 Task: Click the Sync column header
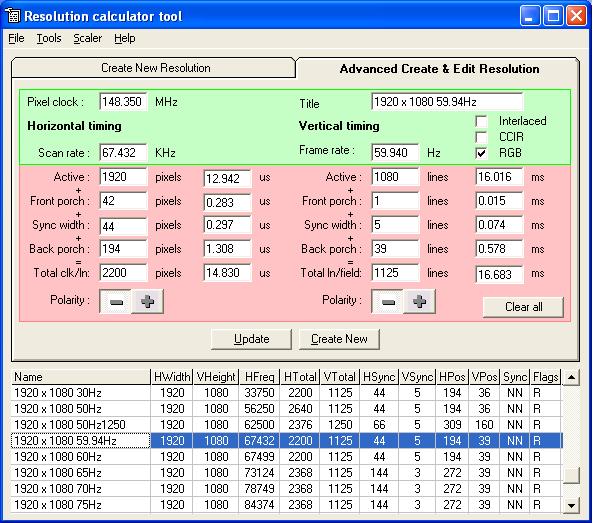tap(515, 377)
